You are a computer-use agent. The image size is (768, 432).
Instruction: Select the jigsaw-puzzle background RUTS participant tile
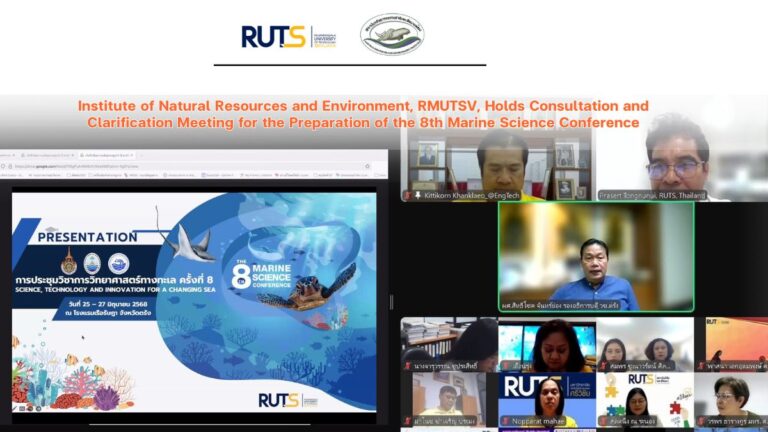645,399
